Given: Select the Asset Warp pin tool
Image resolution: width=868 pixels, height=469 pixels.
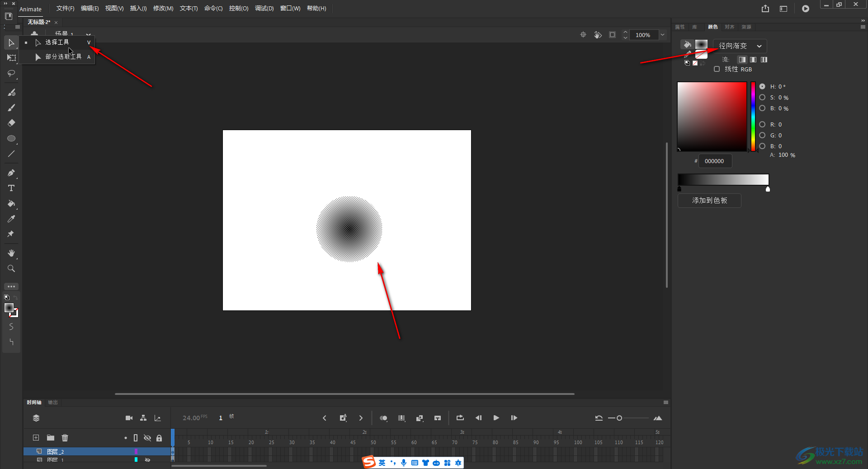Looking at the screenshot, I should (x=11, y=234).
